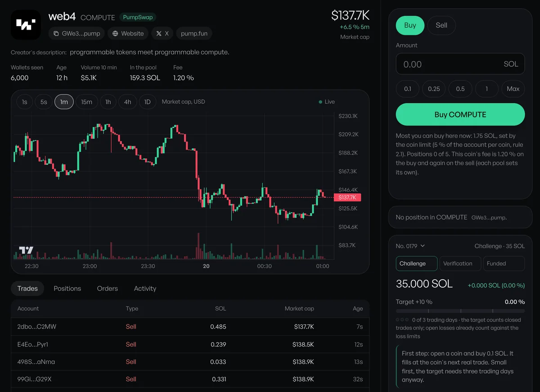Select the Funded stage tab
Image resolution: width=540 pixels, height=392 pixels.
[504, 263]
